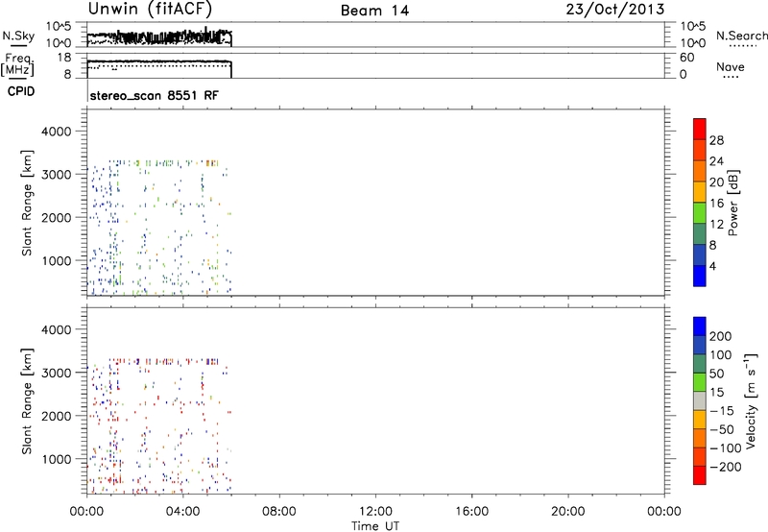Click the noise trace in the N.Sky panel
This screenshot has height=532, width=768.
(x=159, y=36)
